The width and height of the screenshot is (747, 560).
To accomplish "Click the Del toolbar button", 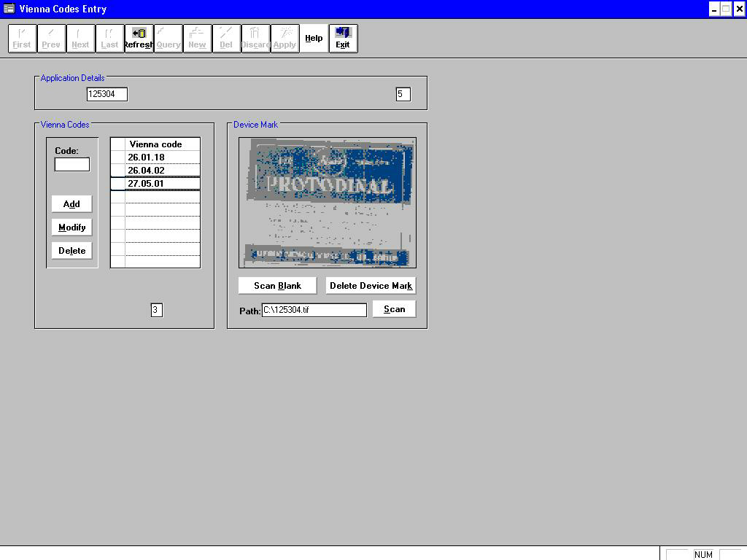I will point(226,39).
